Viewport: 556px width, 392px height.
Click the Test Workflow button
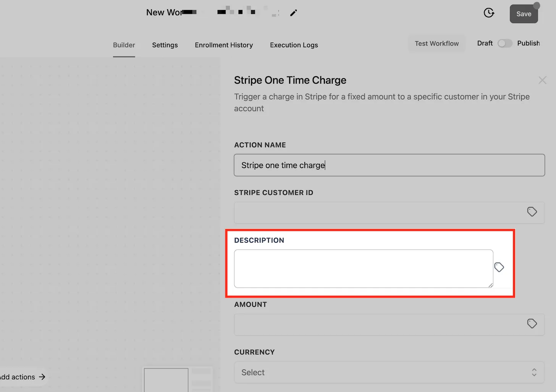pyautogui.click(x=437, y=44)
